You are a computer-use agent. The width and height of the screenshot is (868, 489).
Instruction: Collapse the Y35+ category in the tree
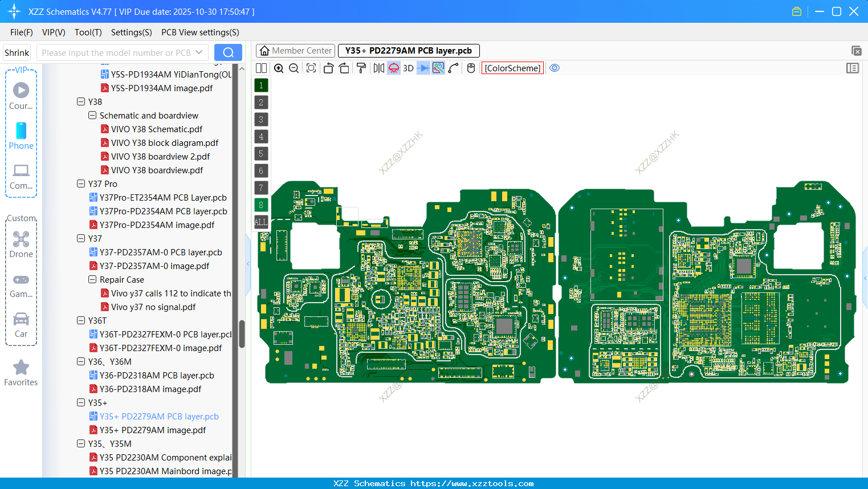coord(81,402)
